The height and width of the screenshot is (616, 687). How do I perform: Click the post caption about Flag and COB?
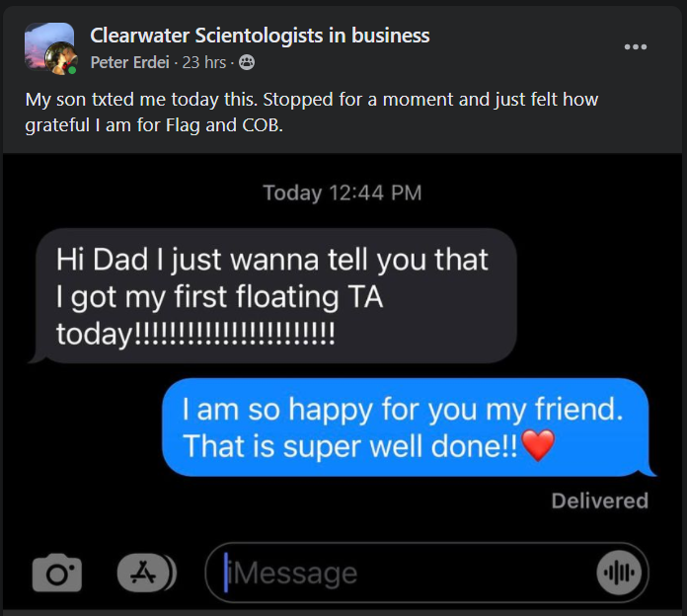pyautogui.click(x=311, y=114)
